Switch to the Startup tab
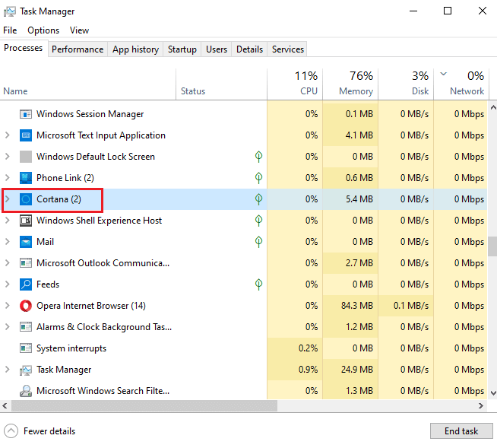 tap(182, 49)
